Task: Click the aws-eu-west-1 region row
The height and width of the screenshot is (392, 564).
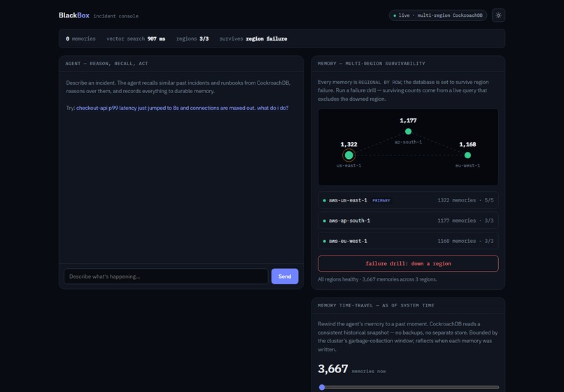Action: coord(408,241)
